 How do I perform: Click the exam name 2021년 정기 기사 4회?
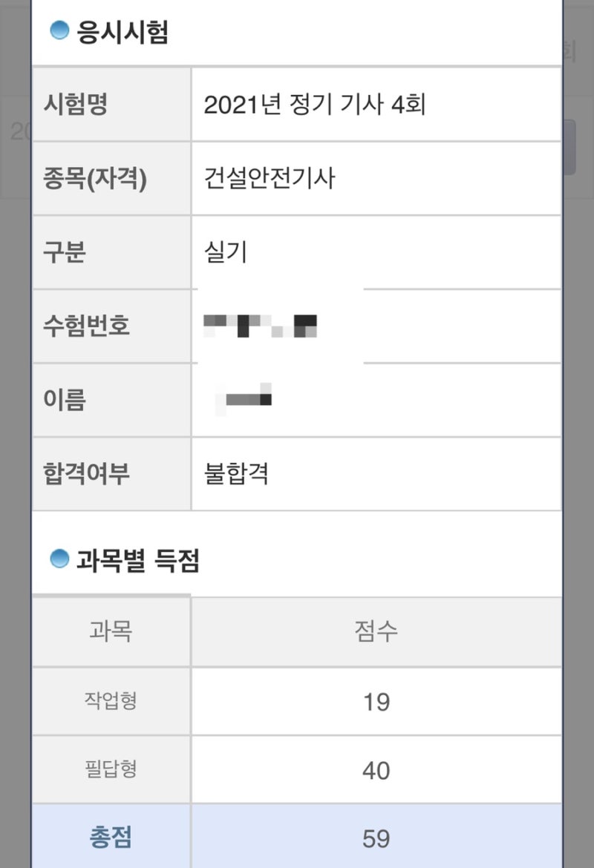315,105
